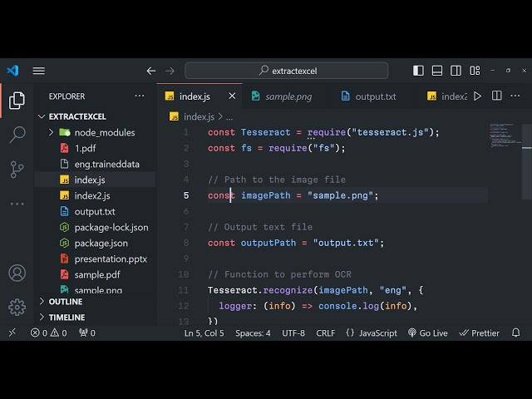Toggle the bottom panel layout button
532x399 pixels.
437,71
